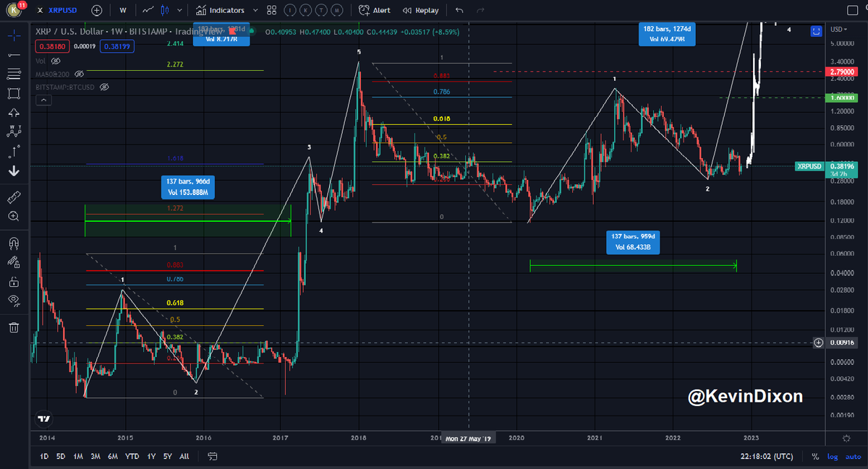
Task: Open the USD currency dropdown
Action: [x=838, y=29]
